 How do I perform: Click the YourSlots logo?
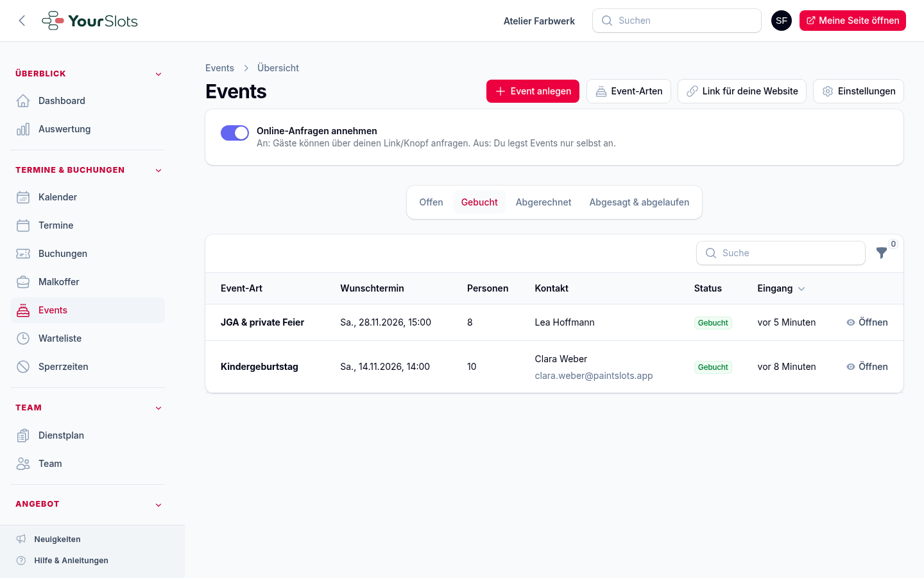point(90,21)
